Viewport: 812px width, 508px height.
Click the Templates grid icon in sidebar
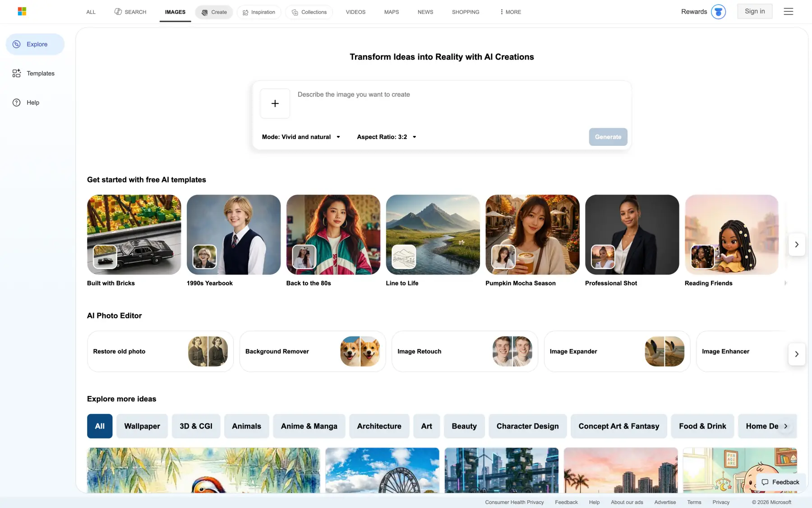(17, 73)
